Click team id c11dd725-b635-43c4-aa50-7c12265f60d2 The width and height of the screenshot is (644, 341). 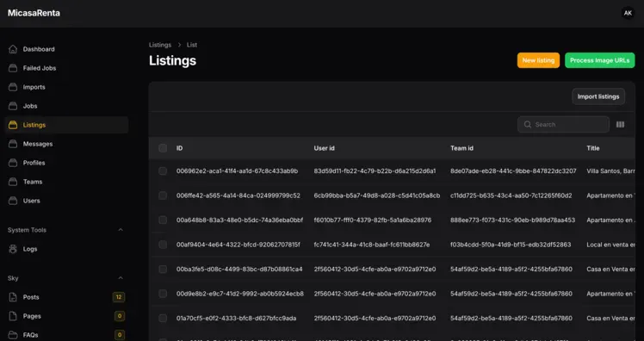pos(511,195)
